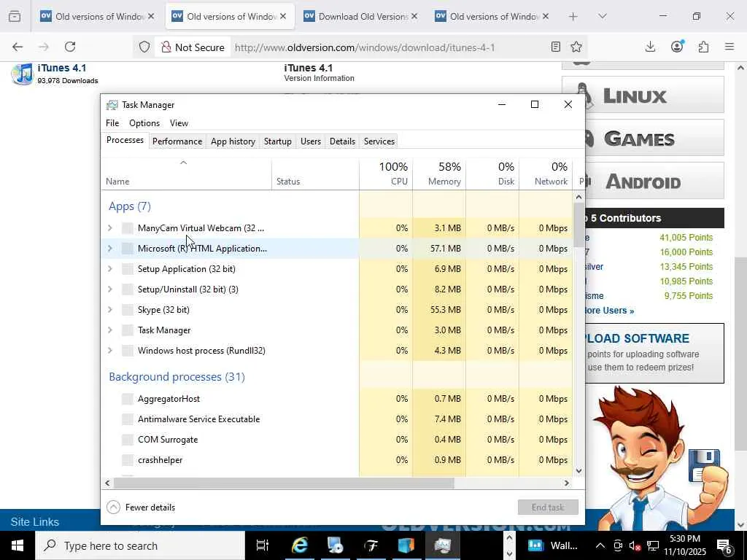Click ManyCam Virtual Webcam process icon

tap(127, 228)
